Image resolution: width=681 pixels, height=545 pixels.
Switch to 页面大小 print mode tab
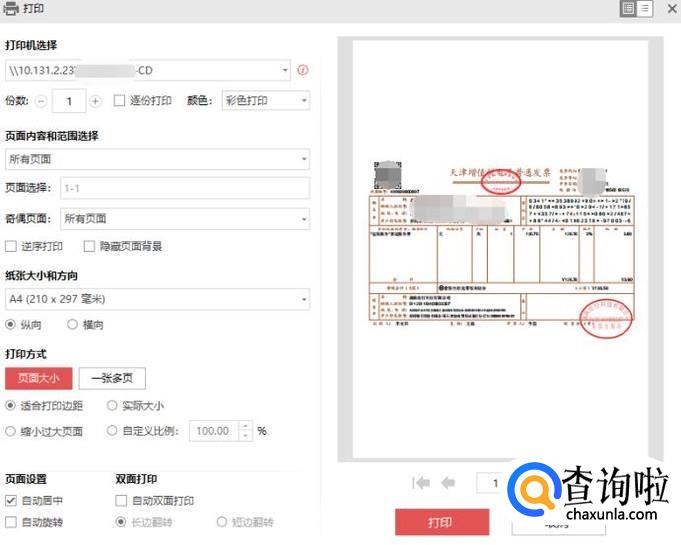(39, 378)
